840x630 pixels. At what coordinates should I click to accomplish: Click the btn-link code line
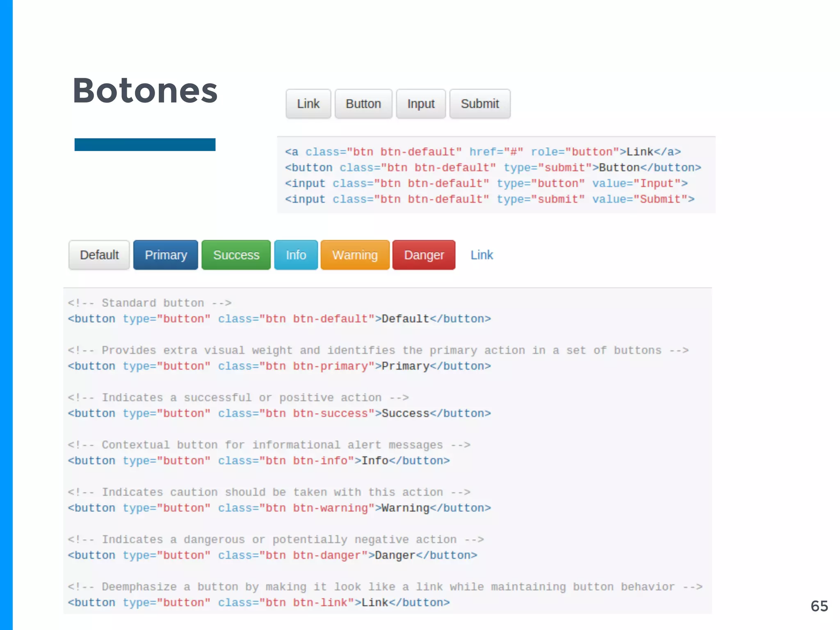(259, 603)
